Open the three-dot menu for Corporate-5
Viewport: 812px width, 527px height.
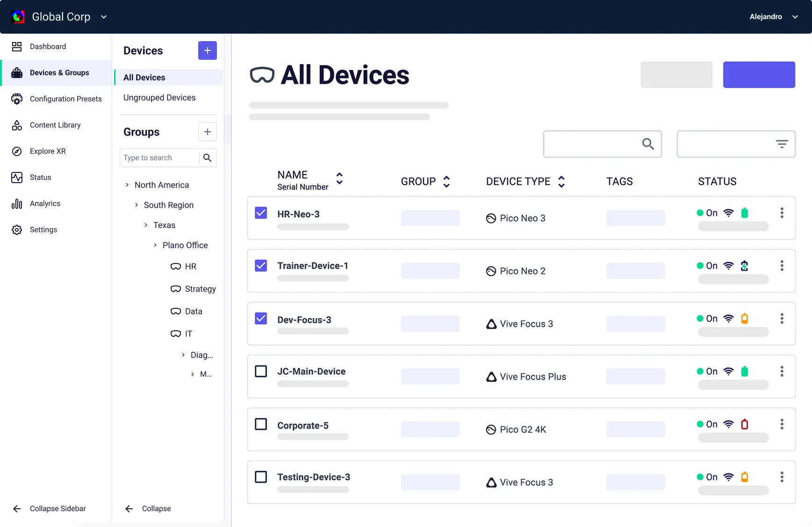click(781, 424)
